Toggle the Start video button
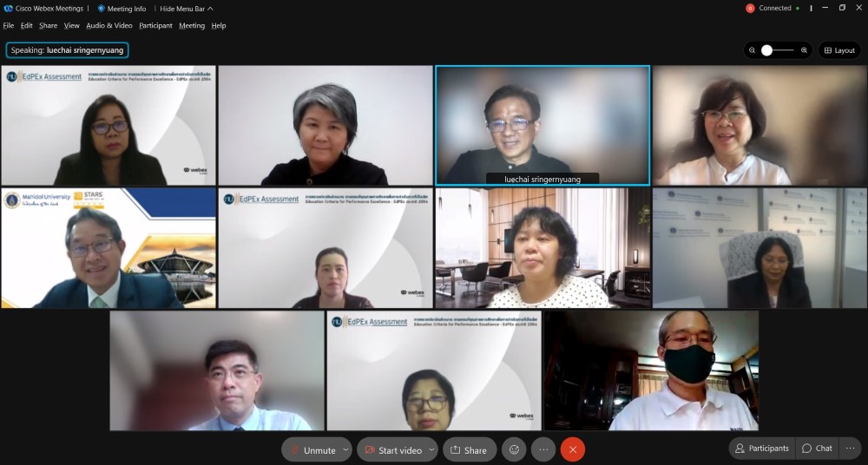This screenshot has height=465, width=868. click(392, 449)
